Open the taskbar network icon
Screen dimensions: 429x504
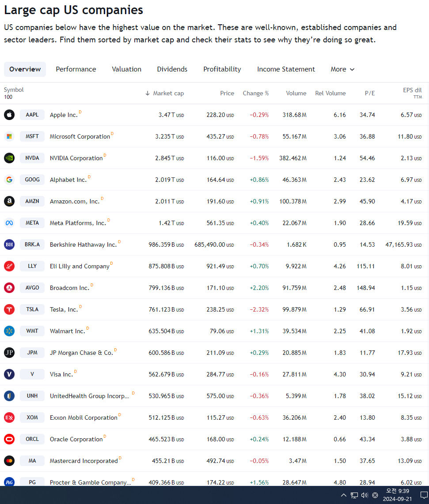pyautogui.click(x=354, y=495)
